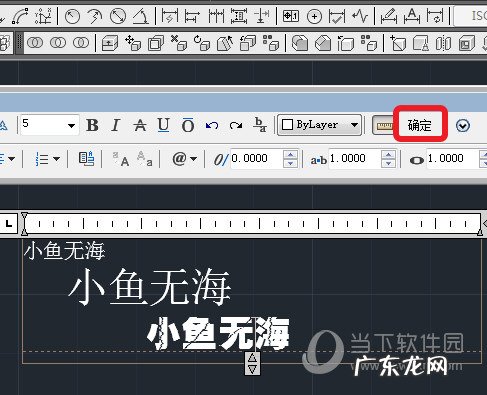Click the tracking a•b 1.0000 field

pyautogui.click(x=355, y=158)
